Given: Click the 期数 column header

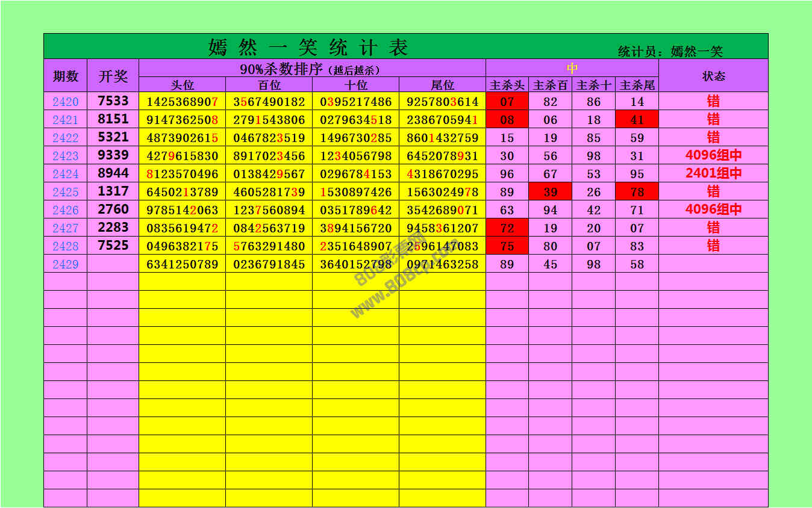Looking at the screenshot, I should point(65,76).
